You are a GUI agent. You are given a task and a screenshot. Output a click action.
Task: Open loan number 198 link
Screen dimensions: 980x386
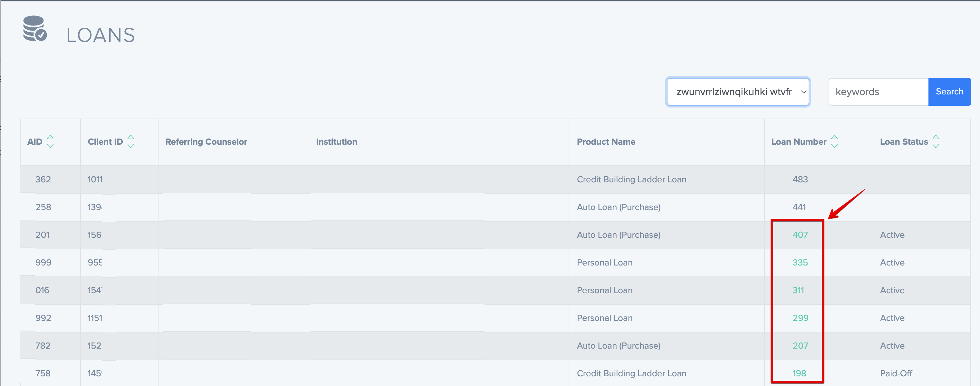coord(799,373)
